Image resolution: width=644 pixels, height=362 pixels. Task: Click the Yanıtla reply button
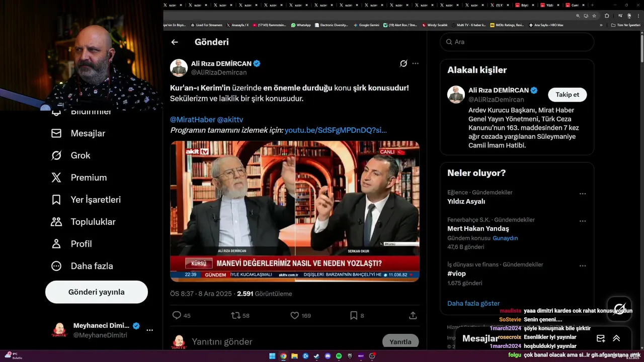[400, 342]
